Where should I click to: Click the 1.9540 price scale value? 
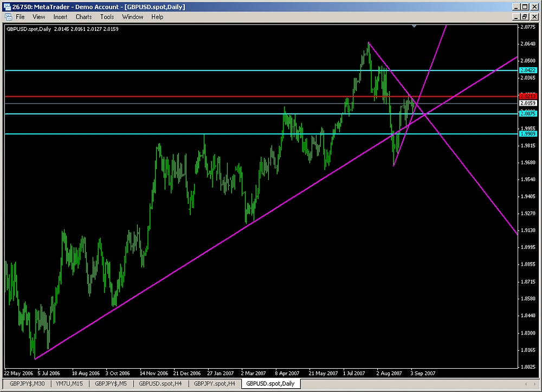pyautogui.click(x=528, y=179)
